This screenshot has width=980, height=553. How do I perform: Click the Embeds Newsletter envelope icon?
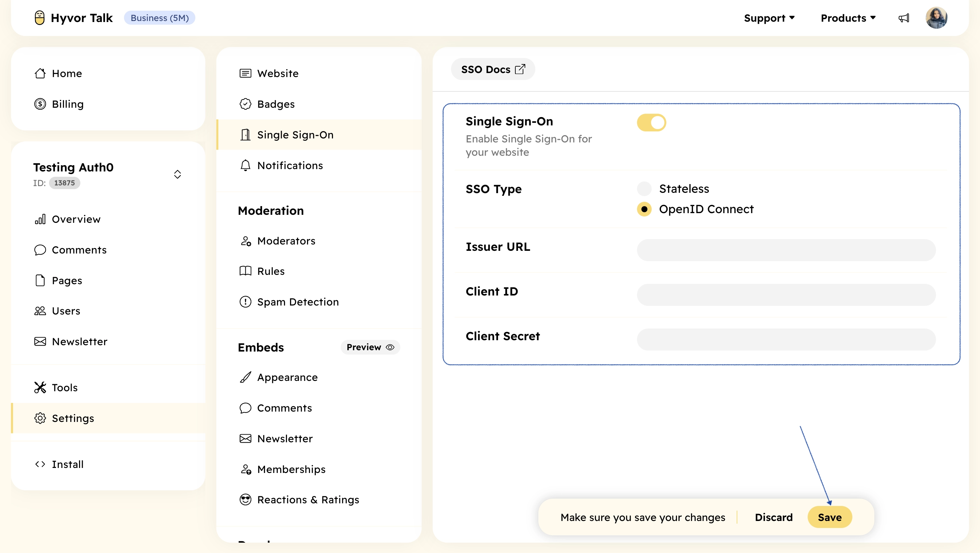pyautogui.click(x=245, y=439)
